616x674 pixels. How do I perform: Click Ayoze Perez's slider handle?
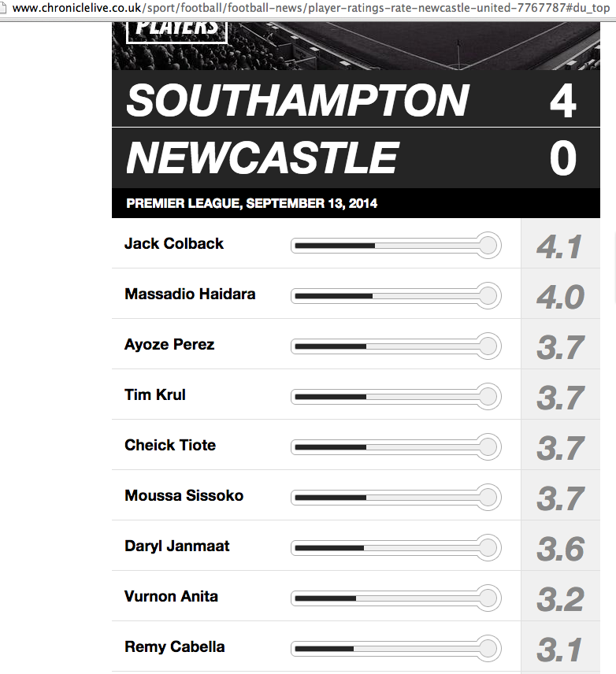point(488,346)
